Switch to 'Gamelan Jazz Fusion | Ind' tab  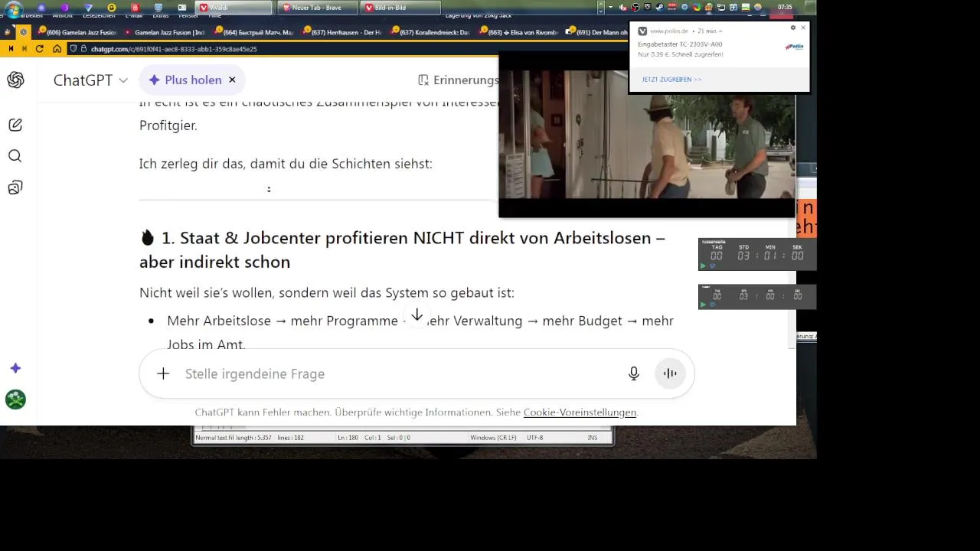coord(165,32)
